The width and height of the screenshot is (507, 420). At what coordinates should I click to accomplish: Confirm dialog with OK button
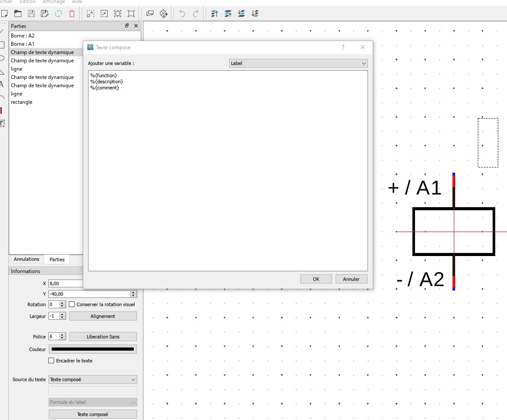(x=316, y=279)
